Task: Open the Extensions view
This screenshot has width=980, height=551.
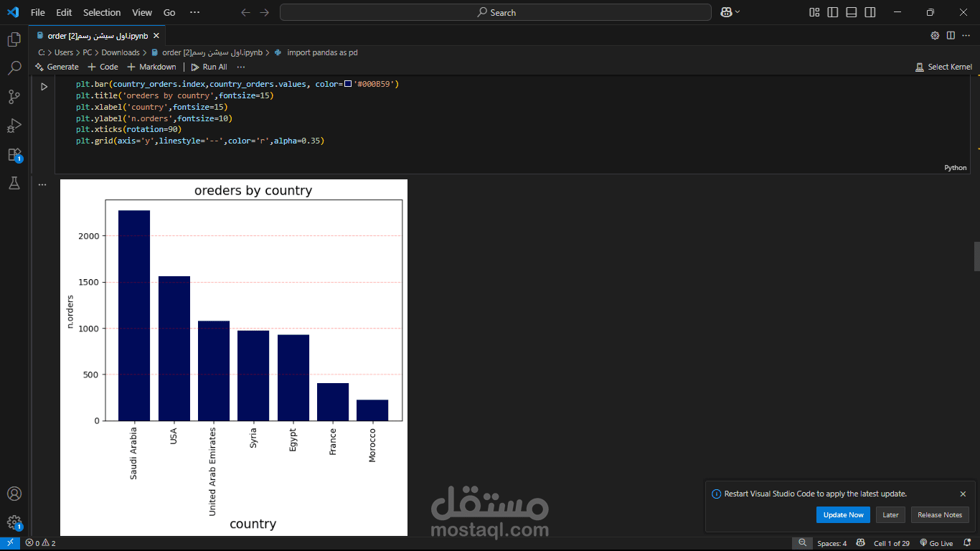Action: pos(14,155)
